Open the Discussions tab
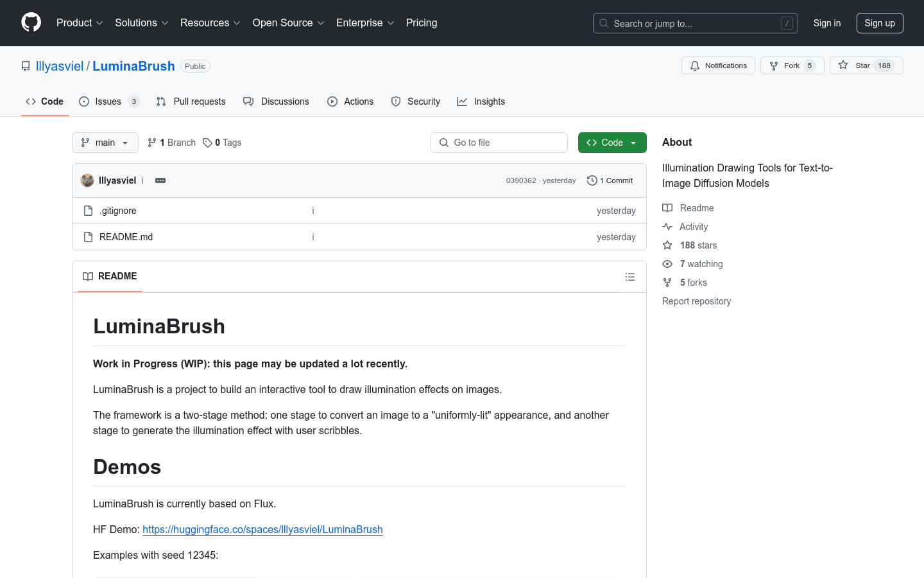 [276, 101]
